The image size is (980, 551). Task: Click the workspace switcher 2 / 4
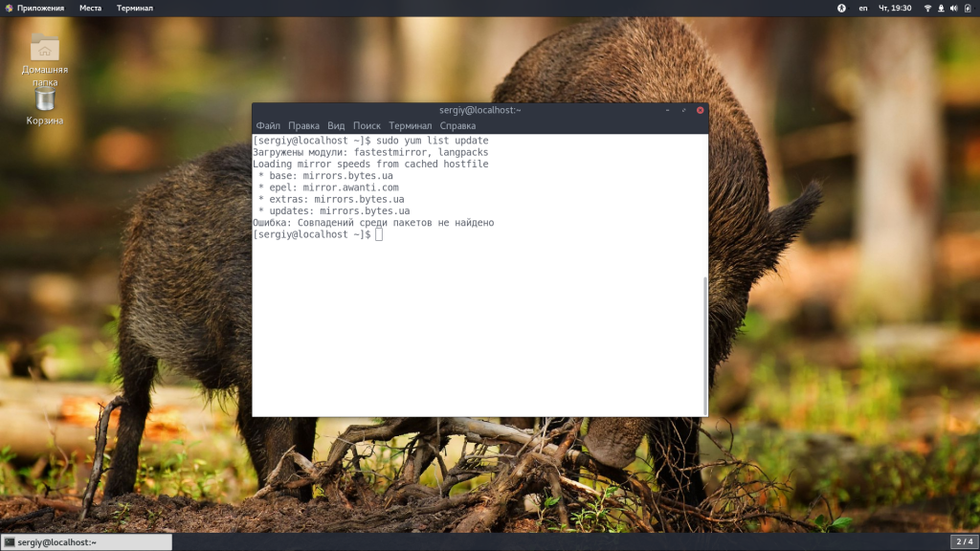click(x=964, y=541)
